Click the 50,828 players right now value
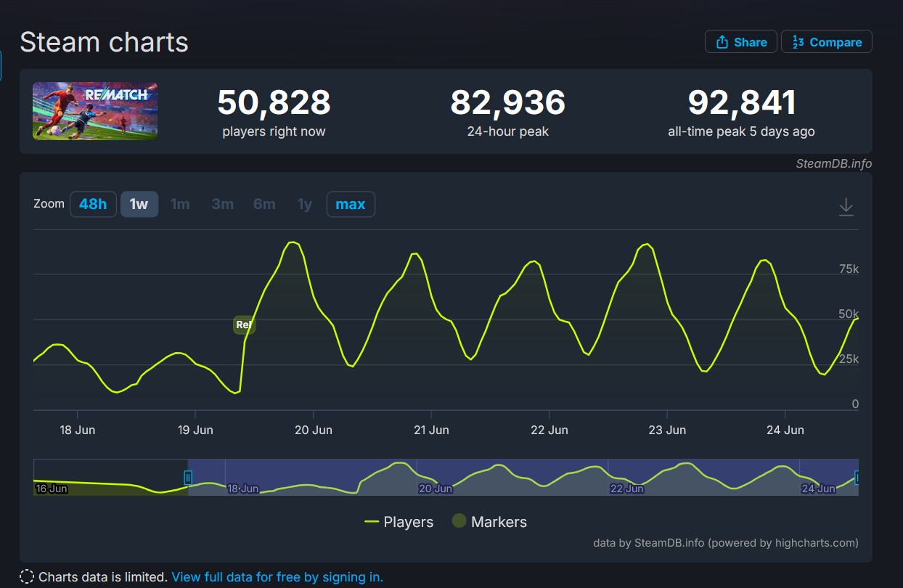This screenshot has height=588, width=903. click(274, 102)
